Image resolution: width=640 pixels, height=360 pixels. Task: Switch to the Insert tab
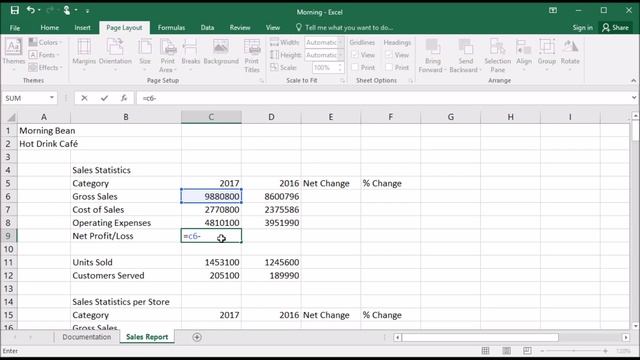[x=82, y=28]
